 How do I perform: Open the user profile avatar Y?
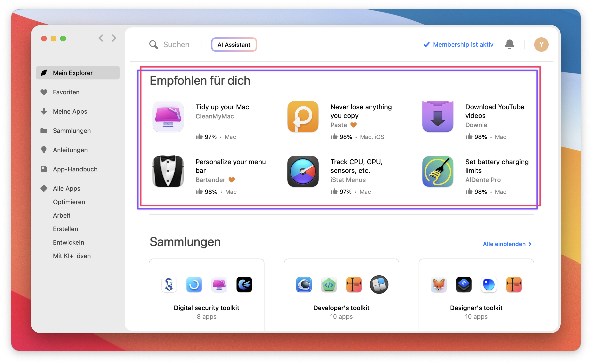(541, 45)
